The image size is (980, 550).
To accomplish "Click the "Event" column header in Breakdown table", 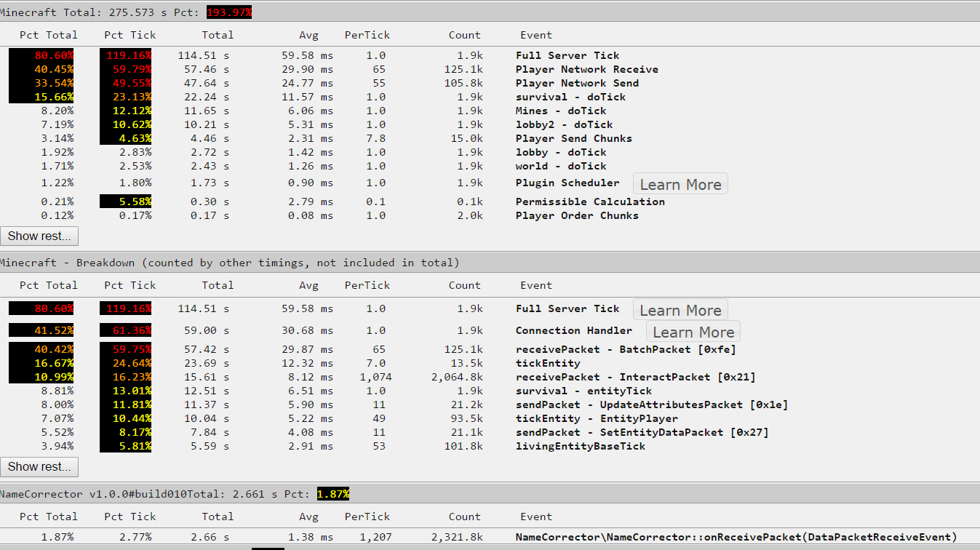I will pyautogui.click(x=536, y=285).
